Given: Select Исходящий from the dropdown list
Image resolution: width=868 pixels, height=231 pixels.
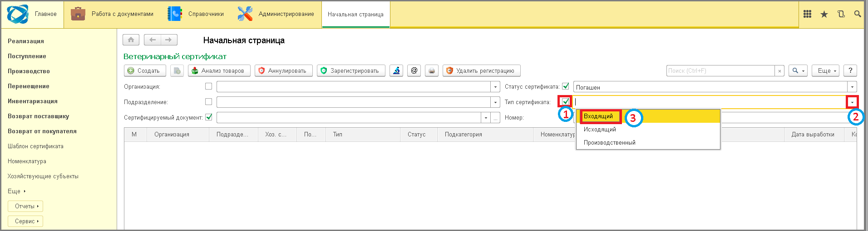Looking at the screenshot, I should point(600,130).
